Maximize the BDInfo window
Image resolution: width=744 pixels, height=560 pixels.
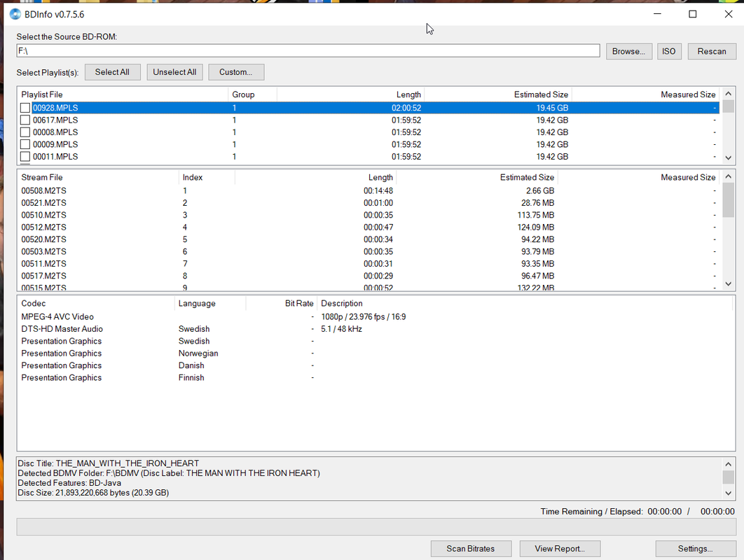(693, 14)
